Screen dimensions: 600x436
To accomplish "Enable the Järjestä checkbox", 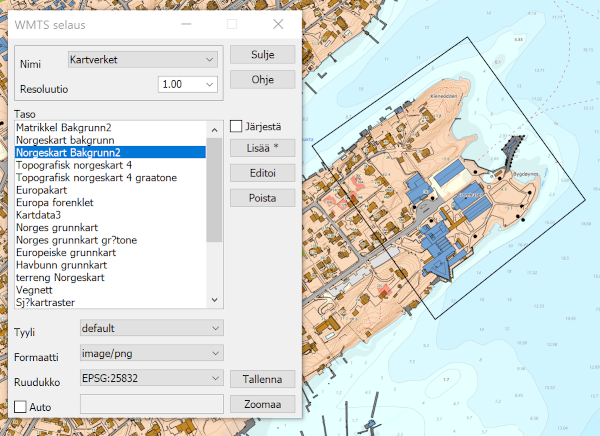I will pos(237,126).
